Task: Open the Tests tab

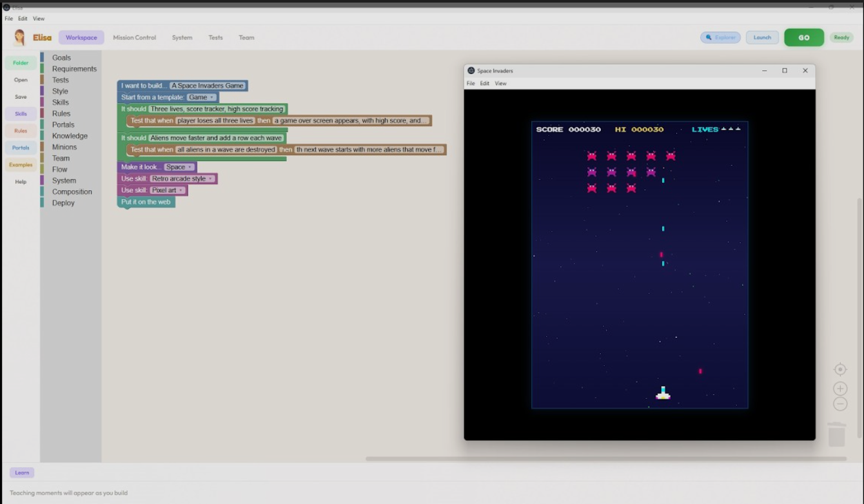Action: [215, 37]
